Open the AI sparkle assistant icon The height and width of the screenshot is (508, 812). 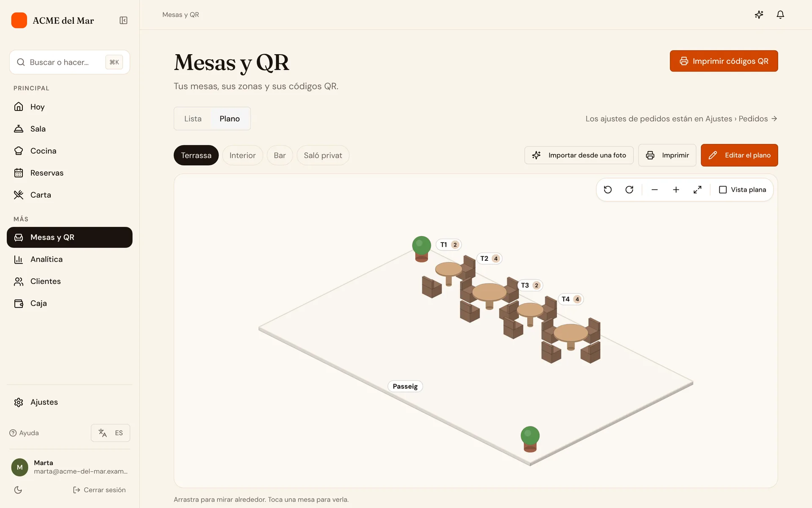coord(759,15)
